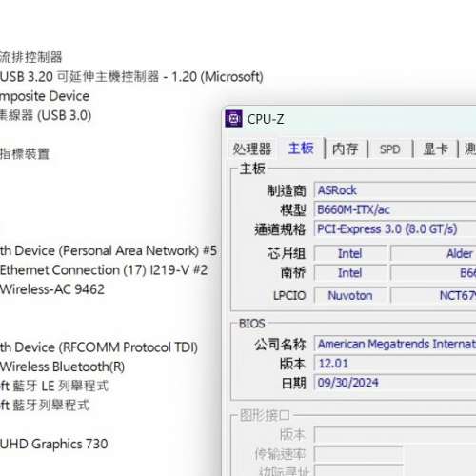Click the Intel value in 南桥 row
Image resolution: width=476 pixels, height=476 pixels.
[x=350, y=273]
